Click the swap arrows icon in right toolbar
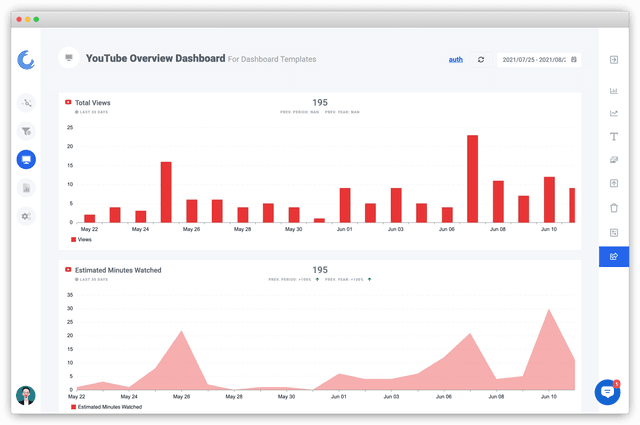The height and width of the screenshot is (425, 640). (614, 233)
